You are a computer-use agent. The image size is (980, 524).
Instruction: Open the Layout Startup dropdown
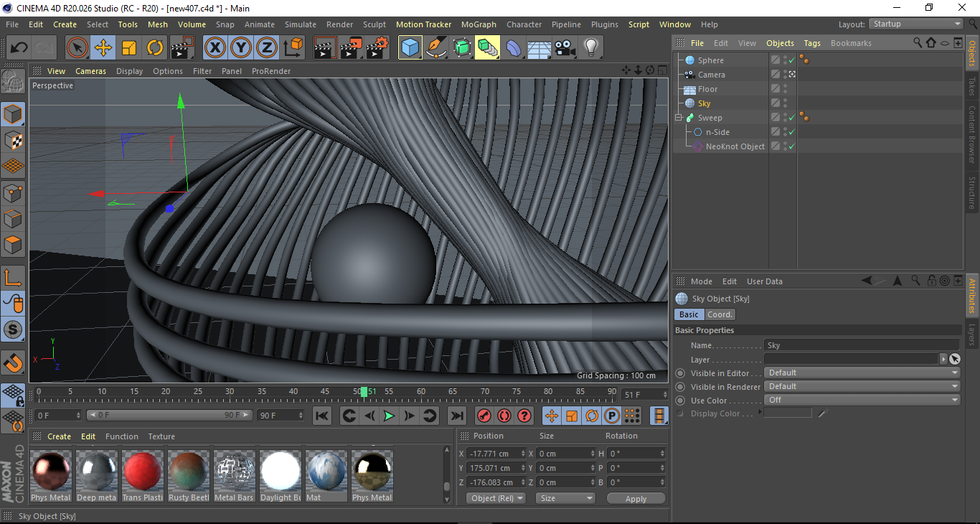[x=916, y=24]
